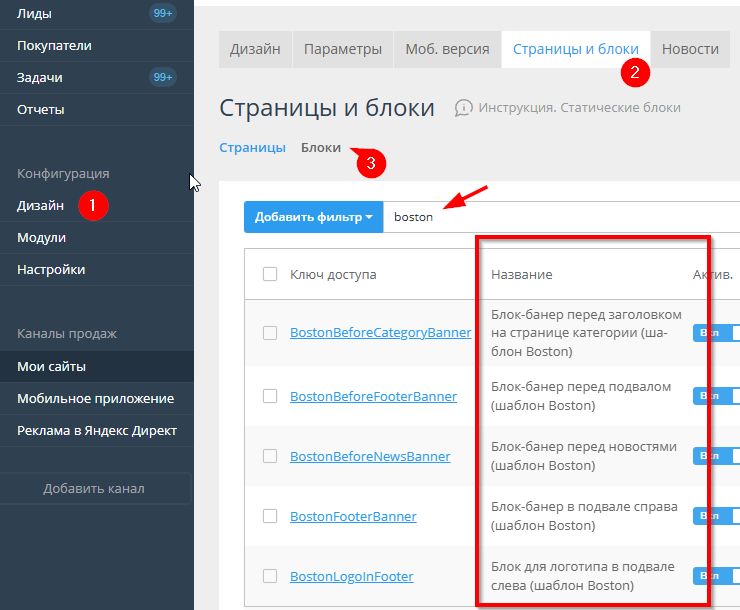The height and width of the screenshot is (610, 740).
Task: Check the BostonBeforeFooterBanner row checkbox
Action: pos(270,396)
